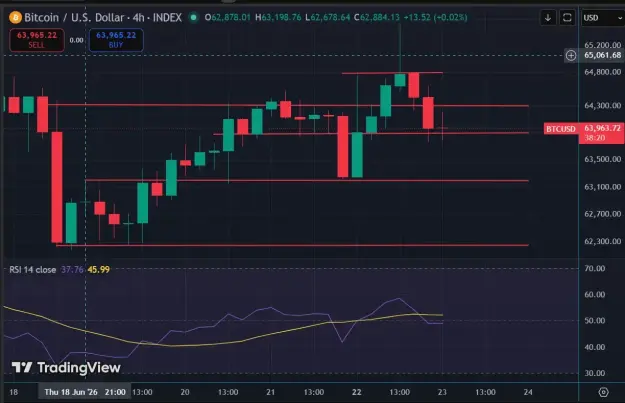Click the change value +13.52 (+0.02%)

coord(435,18)
